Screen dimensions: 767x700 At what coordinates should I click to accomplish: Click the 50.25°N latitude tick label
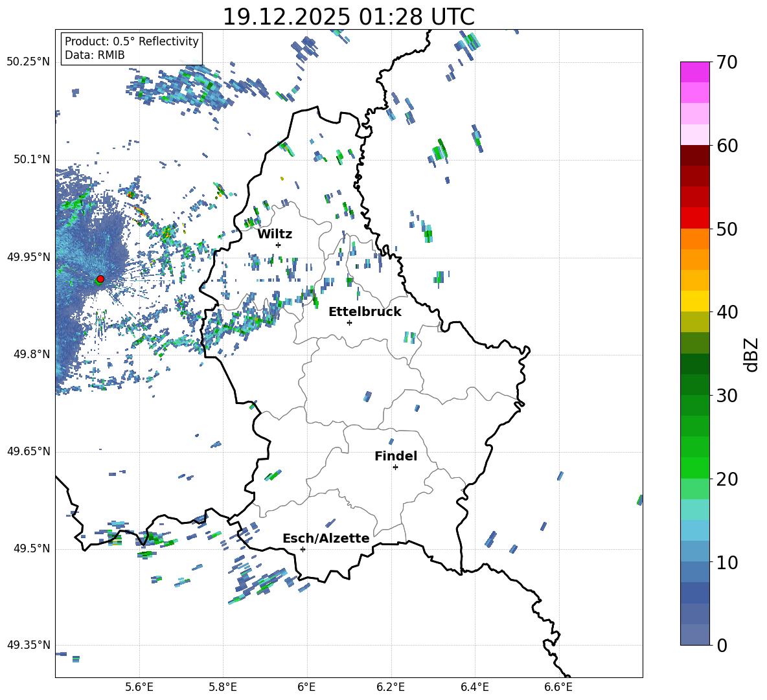tap(29, 62)
